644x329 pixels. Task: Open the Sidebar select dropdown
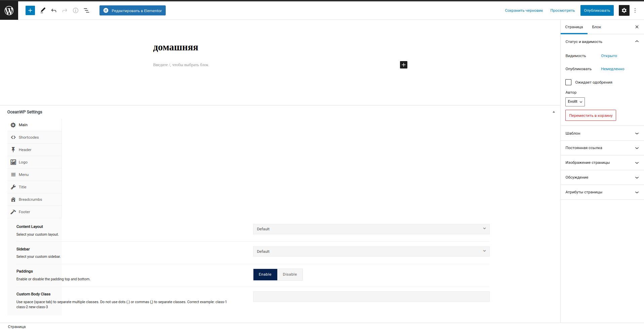click(x=371, y=251)
